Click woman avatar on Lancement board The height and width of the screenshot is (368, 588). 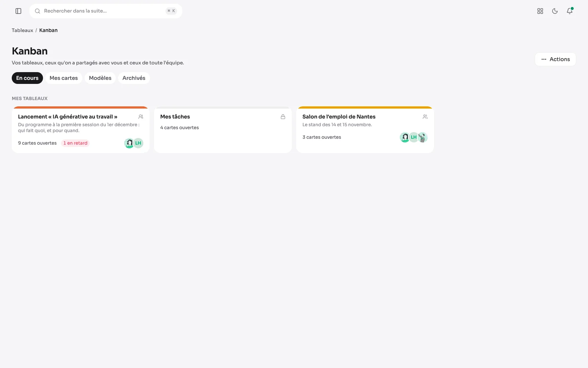pyautogui.click(x=129, y=143)
